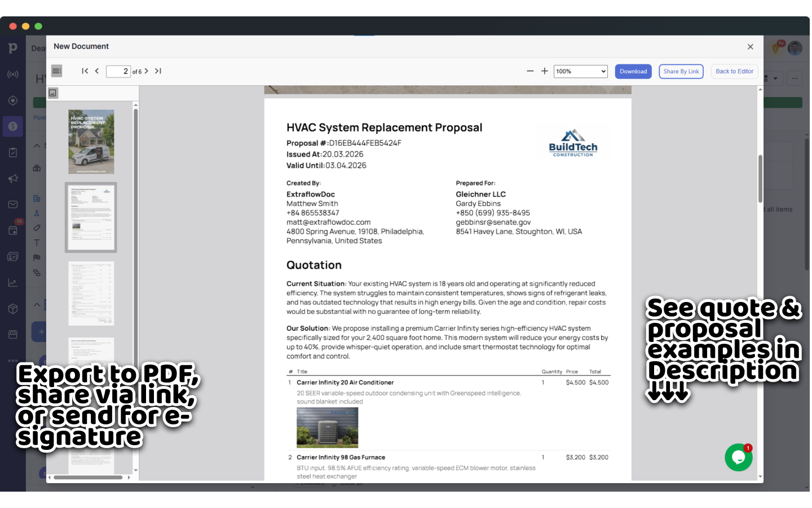Open the Insights statistics icon
This screenshot has width=812, height=508.
(x=13, y=282)
